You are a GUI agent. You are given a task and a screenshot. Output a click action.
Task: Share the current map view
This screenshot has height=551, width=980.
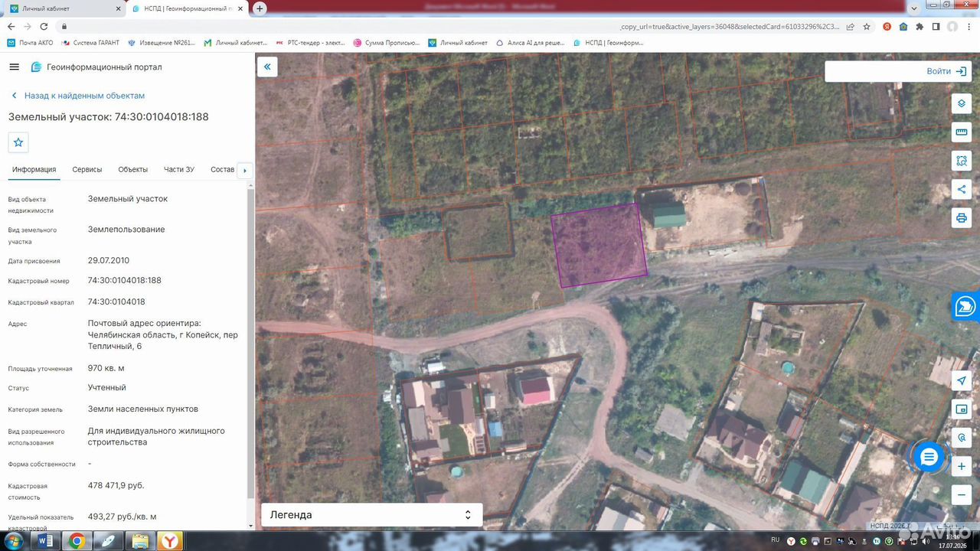click(962, 189)
